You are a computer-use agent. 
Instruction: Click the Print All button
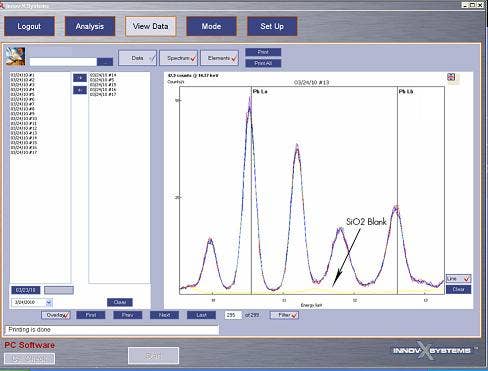coord(263,63)
